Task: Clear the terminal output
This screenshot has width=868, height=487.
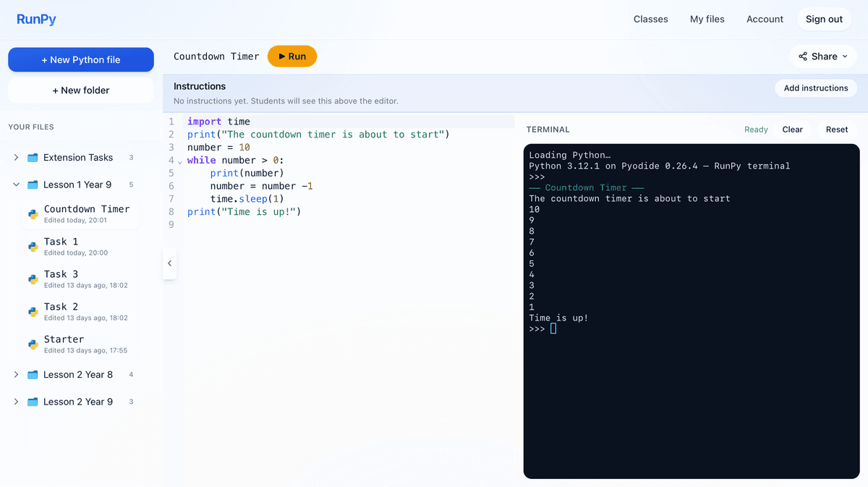Action: click(792, 130)
